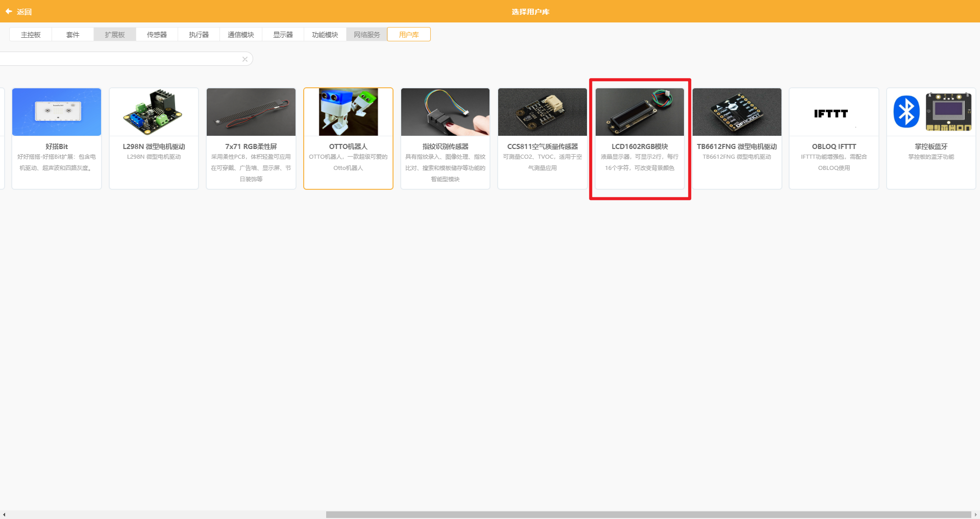The height and width of the screenshot is (519, 980).
Task: Switch to the 主控板 tab
Action: coord(31,34)
